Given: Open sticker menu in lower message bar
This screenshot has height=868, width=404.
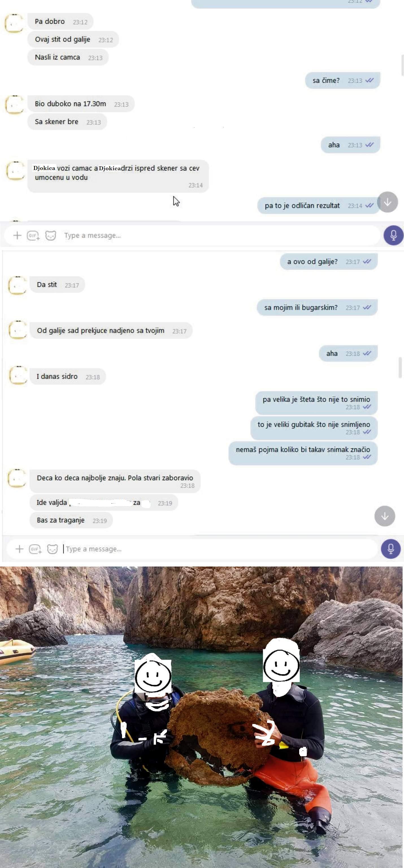Looking at the screenshot, I should pyautogui.click(x=52, y=549).
